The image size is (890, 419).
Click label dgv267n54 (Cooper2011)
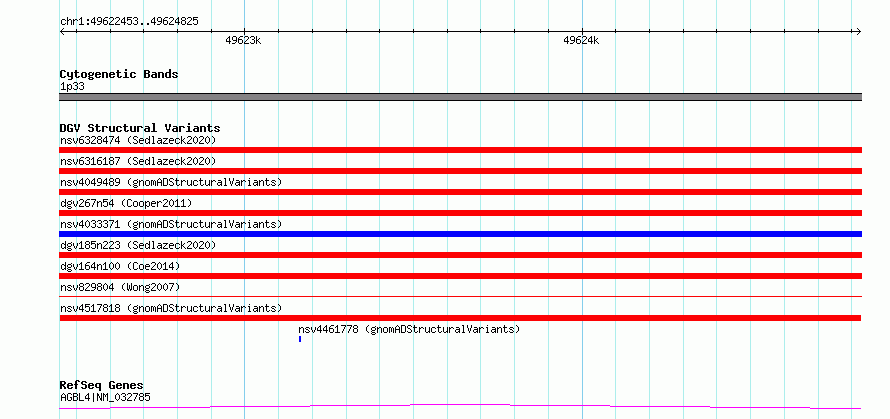point(126,203)
